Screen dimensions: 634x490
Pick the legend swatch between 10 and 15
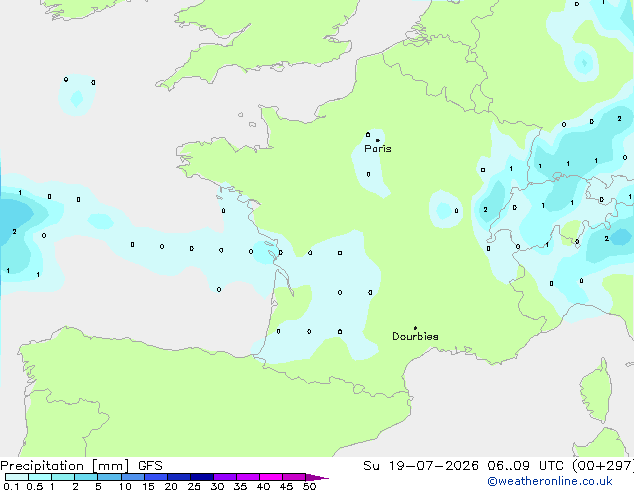pos(132,477)
